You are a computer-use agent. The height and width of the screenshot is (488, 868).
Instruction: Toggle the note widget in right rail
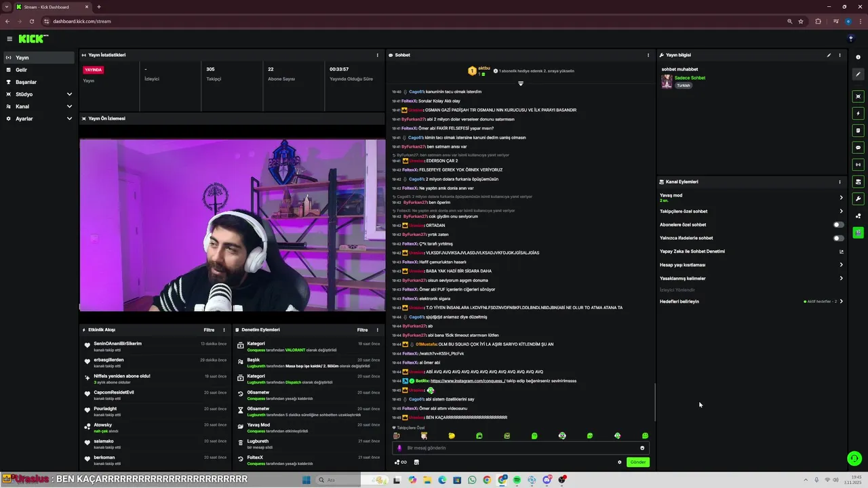tap(858, 130)
